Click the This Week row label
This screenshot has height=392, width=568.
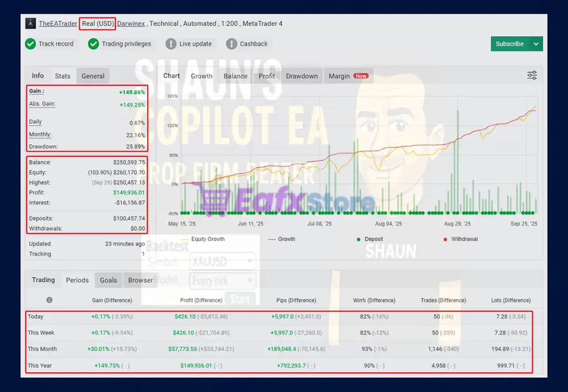point(41,333)
